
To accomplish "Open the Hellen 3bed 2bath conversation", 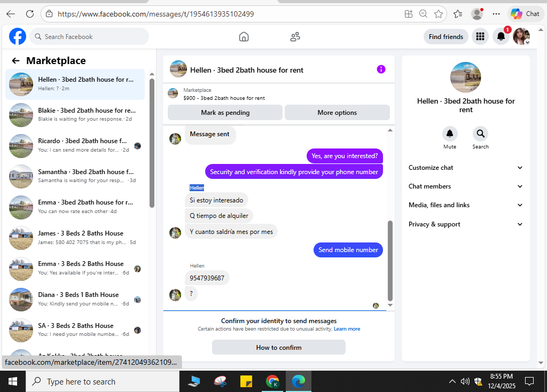I will pyautogui.click(x=75, y=84).
